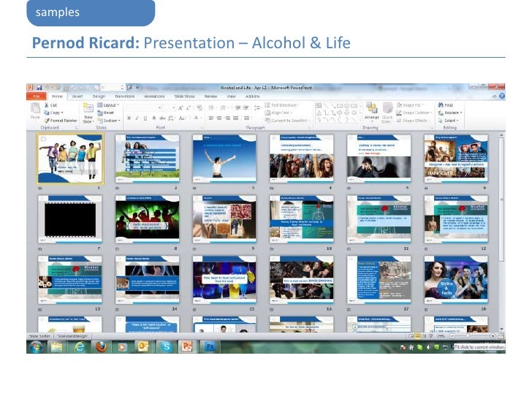Click the Shape Effects button

413,121
